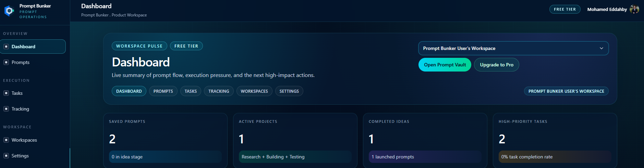This screenshot has height=168, width=644.
Task: Navigate to Tracking in sidebar
Action: click(33, 109)
